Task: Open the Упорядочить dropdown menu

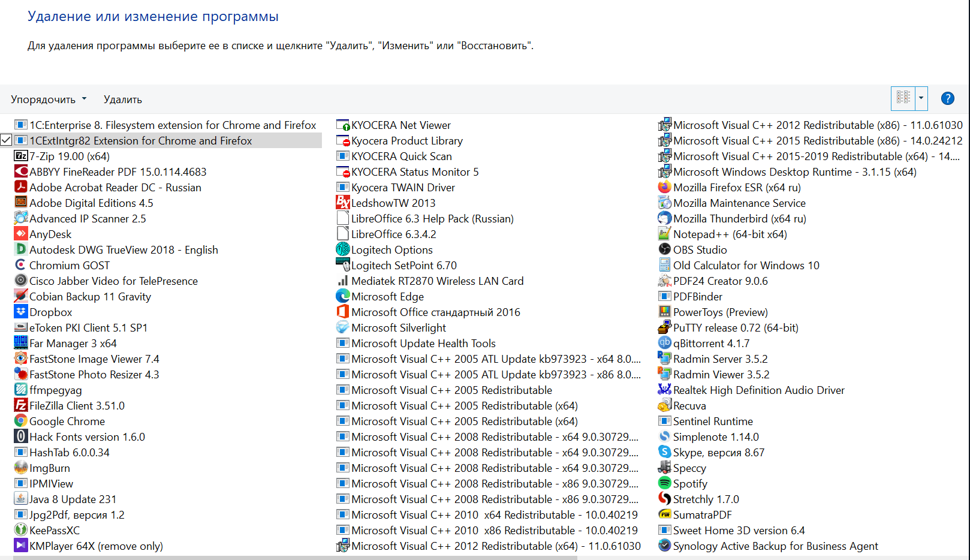Action: [49, 100]
